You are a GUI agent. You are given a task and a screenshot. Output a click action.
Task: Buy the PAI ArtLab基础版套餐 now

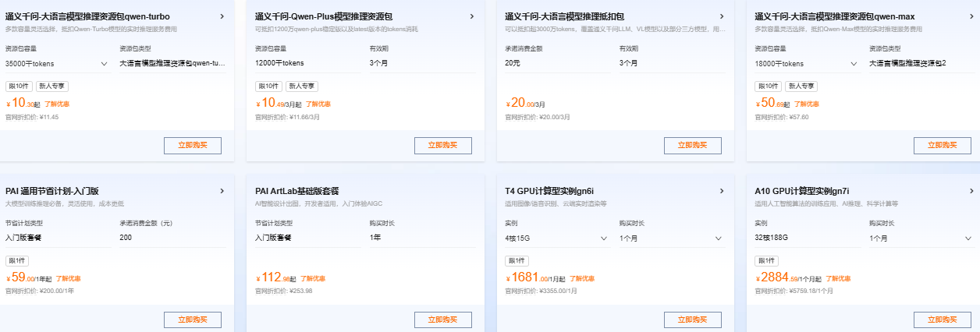[442, 320]
